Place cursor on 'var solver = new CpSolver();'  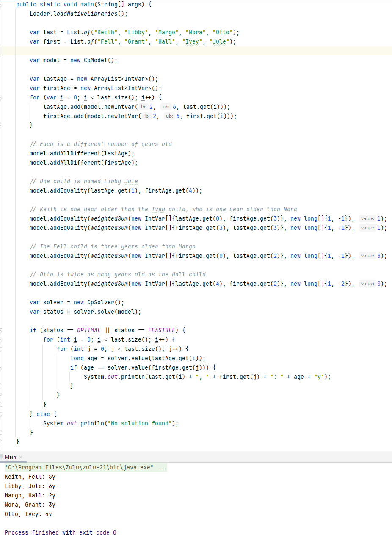[x=77, y=302]
